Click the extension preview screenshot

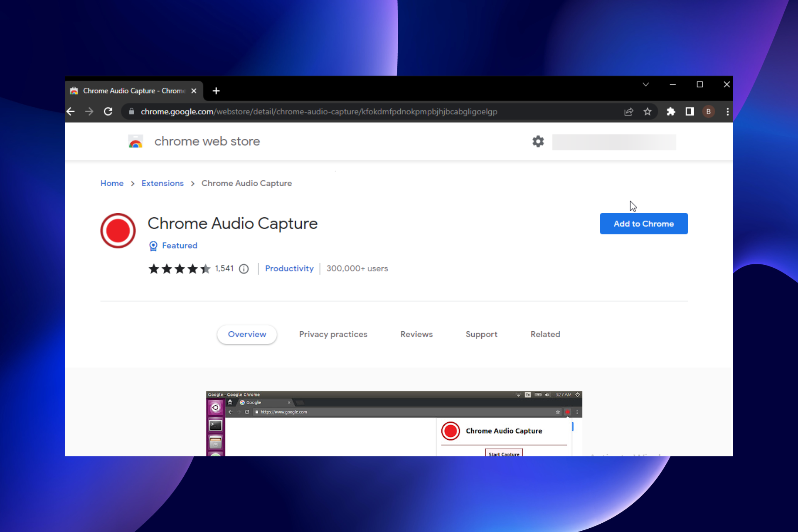[394, 424]
